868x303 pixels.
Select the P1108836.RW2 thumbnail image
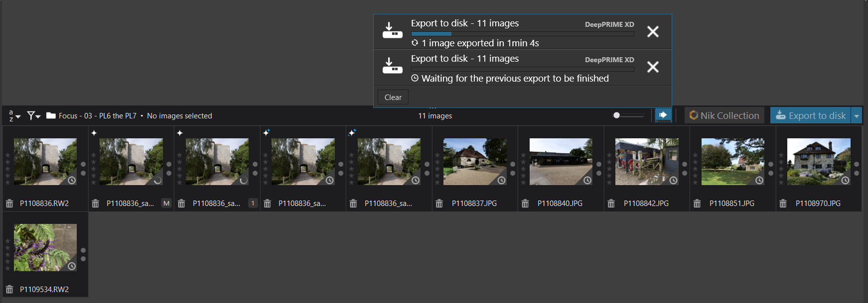pos(45,162)
